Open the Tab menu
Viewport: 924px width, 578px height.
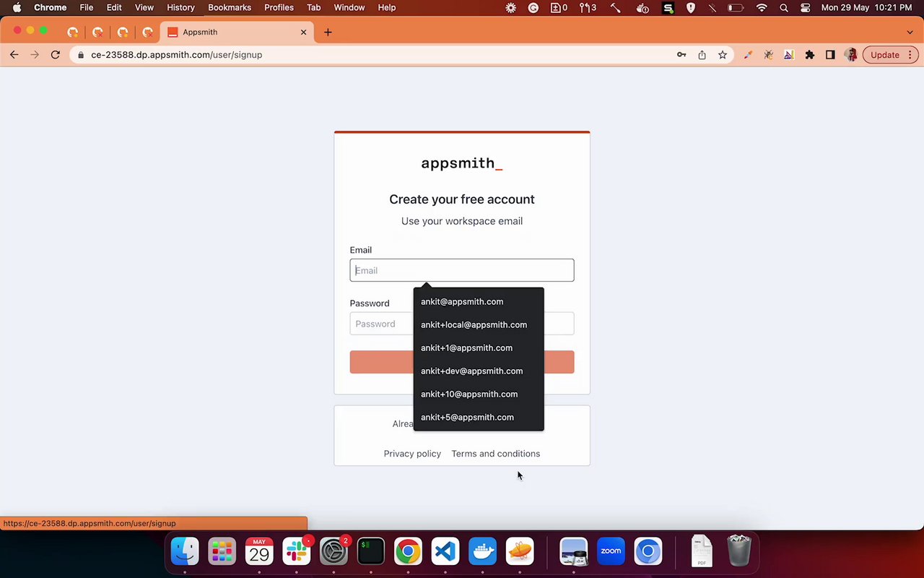tap(313, 7)
